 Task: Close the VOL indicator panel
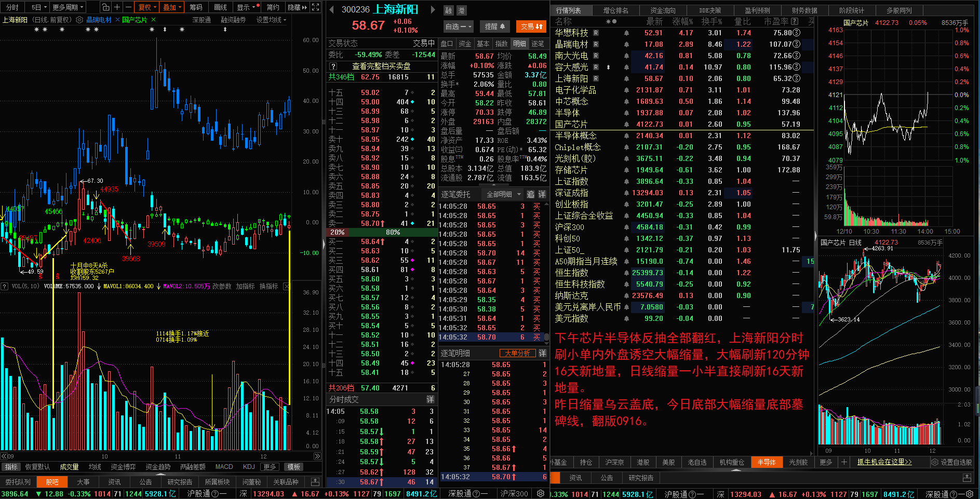[286, 286]
